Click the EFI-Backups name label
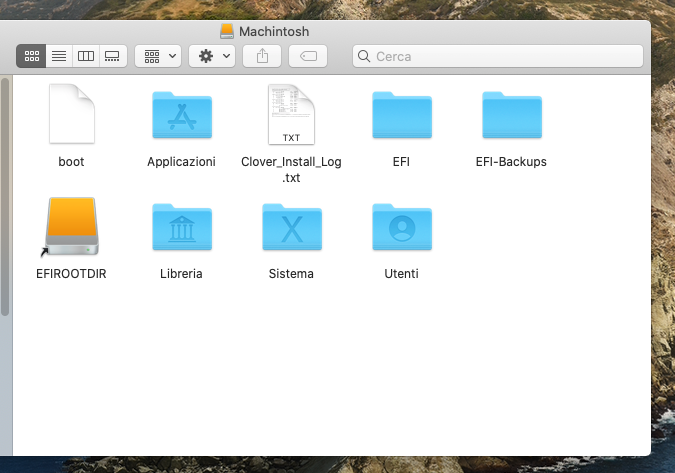Viewport: 675px width, 473px height. click(511, 162)
